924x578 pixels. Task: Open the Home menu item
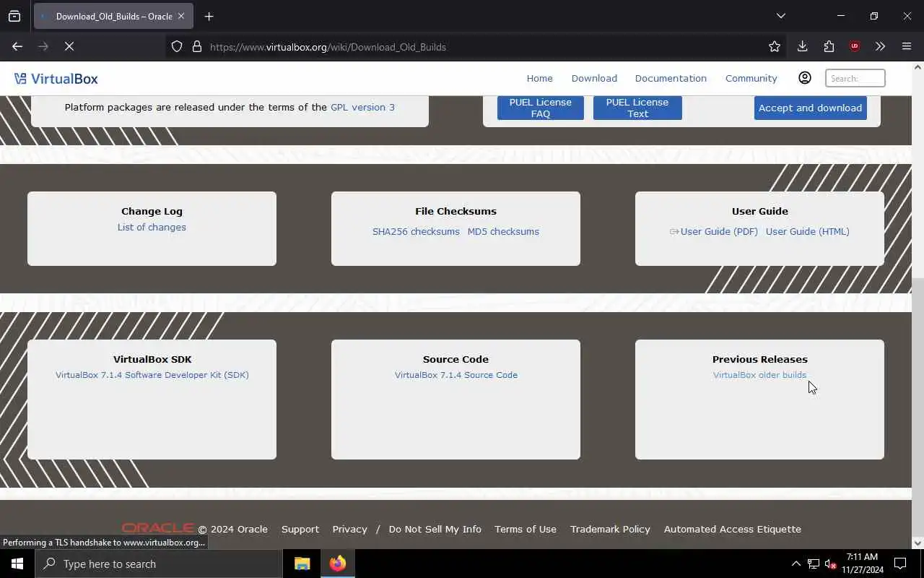539,78
